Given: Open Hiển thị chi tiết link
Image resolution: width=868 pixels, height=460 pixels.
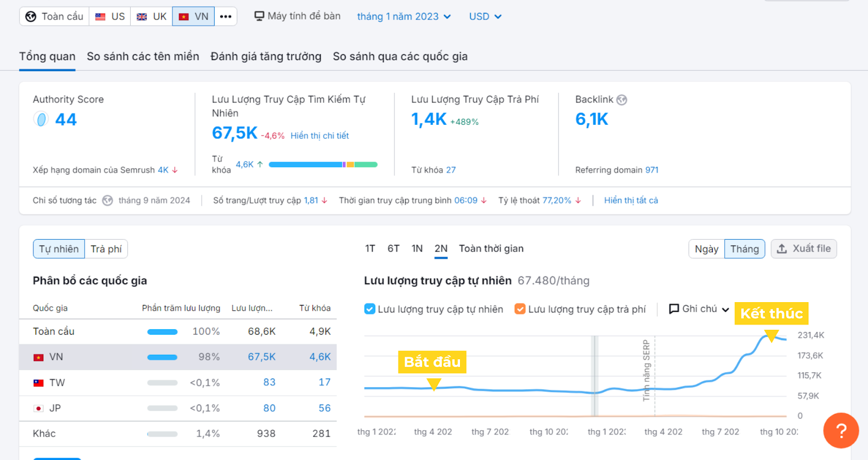Looking at the screenshot, I should [x=320, y=136].
